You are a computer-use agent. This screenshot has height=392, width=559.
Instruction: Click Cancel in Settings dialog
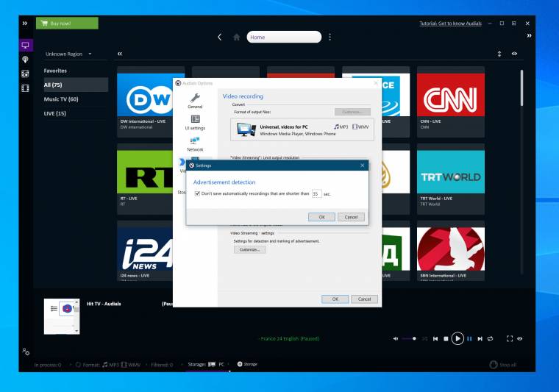[x=351, y=217]
